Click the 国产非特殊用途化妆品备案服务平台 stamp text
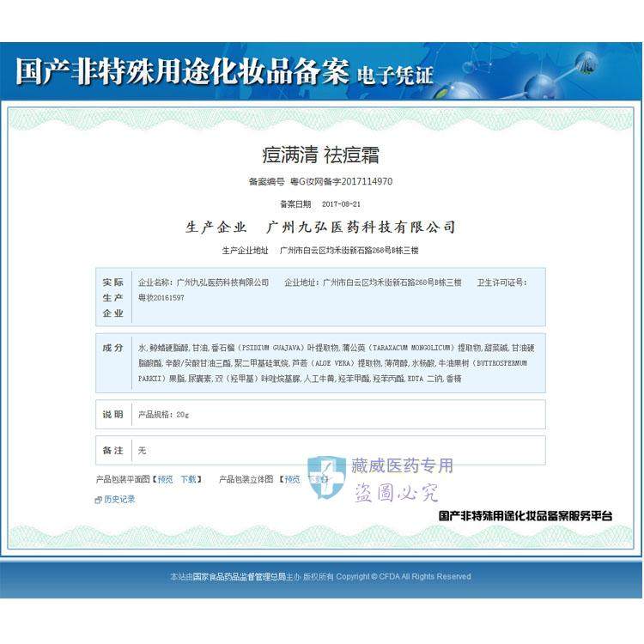Viewport: 644px width, 644px height. coord(526,516)
